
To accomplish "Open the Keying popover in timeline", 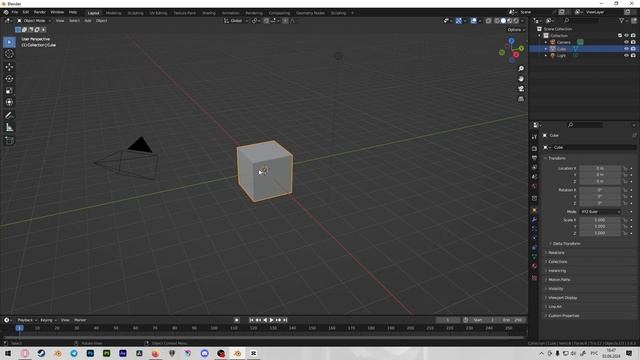I will (x=48, y=320).
